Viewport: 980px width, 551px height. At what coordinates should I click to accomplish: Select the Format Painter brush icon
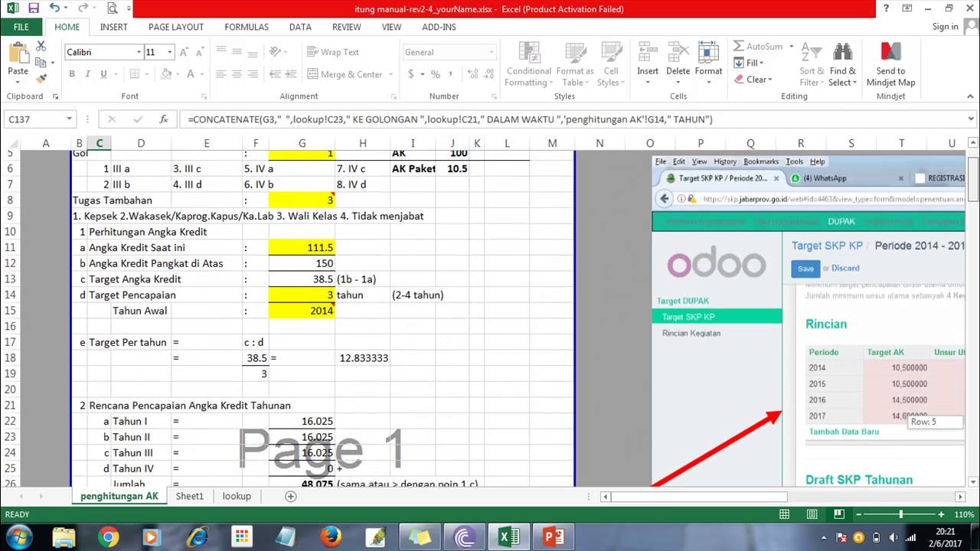point(41,77)
